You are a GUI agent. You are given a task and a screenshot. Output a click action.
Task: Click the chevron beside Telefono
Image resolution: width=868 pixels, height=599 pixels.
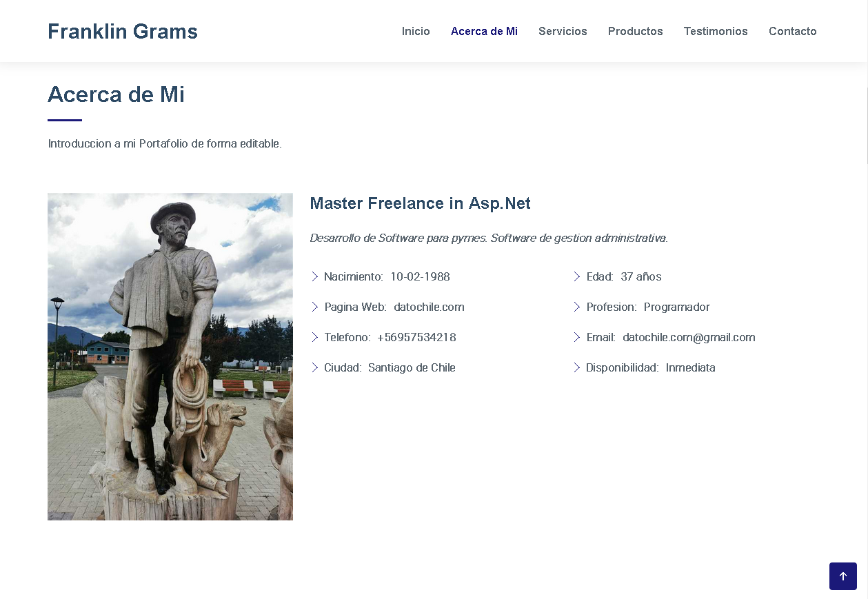point(315,337)
